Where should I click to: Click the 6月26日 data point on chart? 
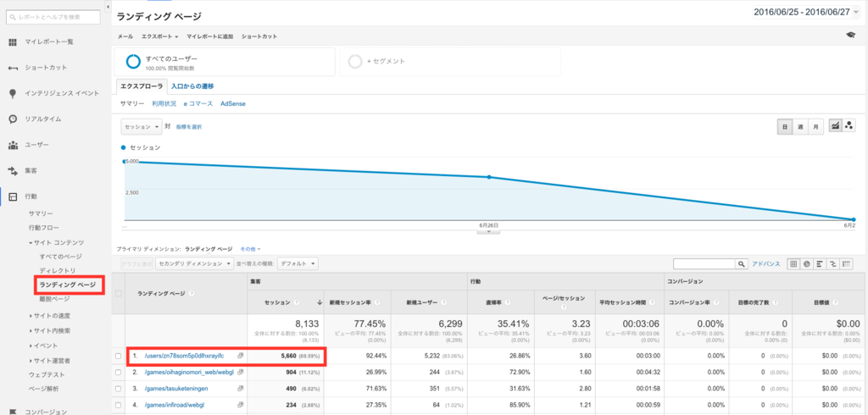click(489, 177)
